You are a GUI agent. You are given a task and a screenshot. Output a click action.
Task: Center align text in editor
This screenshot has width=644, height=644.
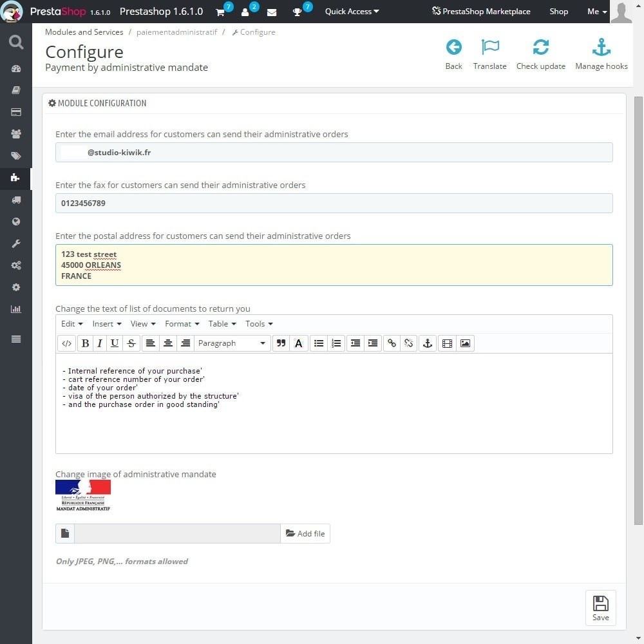[x=168, y=343]
